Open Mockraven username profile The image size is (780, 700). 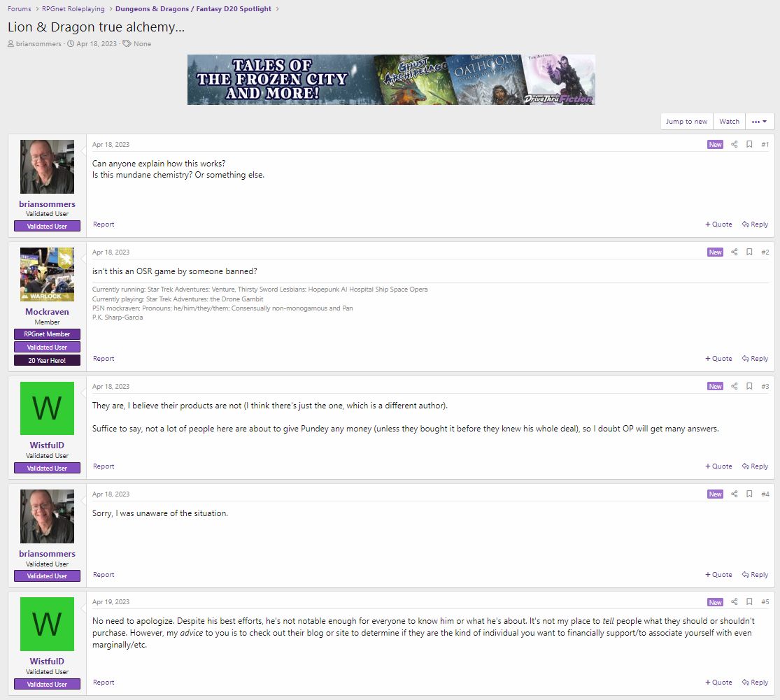pyautogui.click(x=48, y=312)
